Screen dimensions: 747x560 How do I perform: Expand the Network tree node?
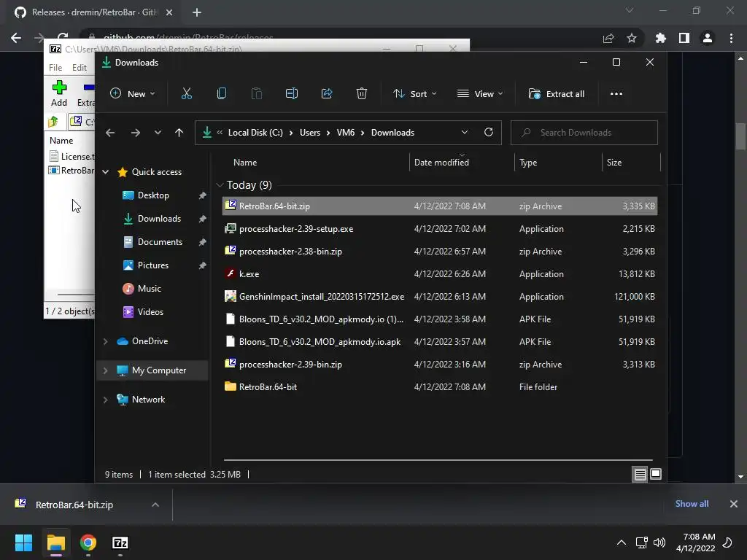click(x=106, y=400)
